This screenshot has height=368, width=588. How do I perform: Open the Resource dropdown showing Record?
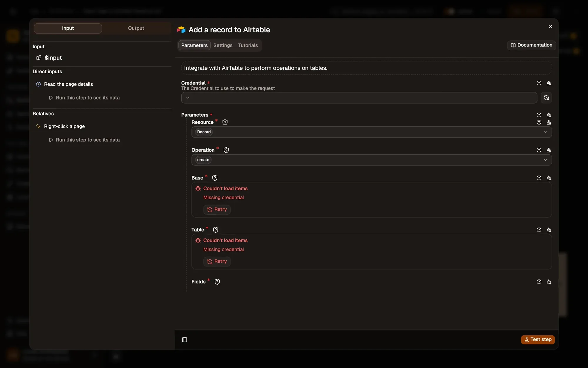point(372,132)
